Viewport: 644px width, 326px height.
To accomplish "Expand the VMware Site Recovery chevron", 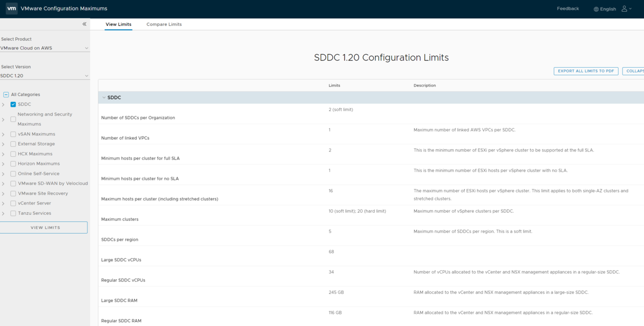I will coord(3,193).
